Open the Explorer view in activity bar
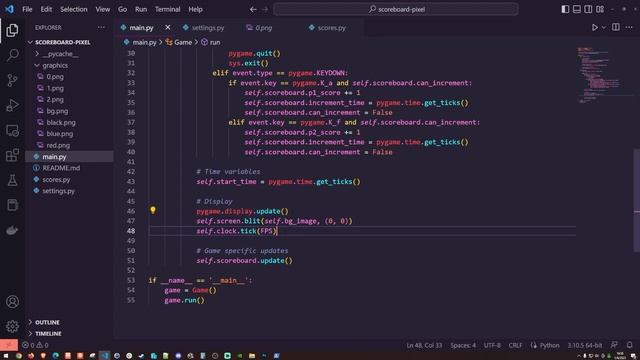Screen dimensions: 640x360 coord(12,30)
